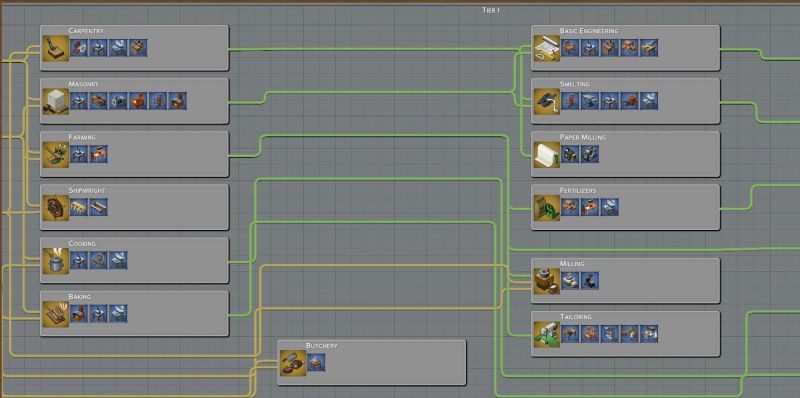
Task: Select first blue unlock icon in Tailoring card
Action: 570,334
